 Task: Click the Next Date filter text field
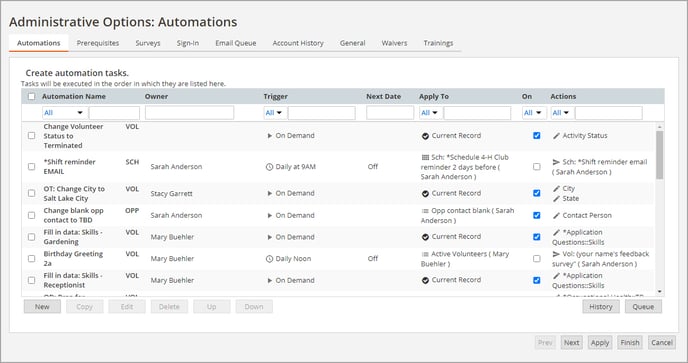pos(390,113)
